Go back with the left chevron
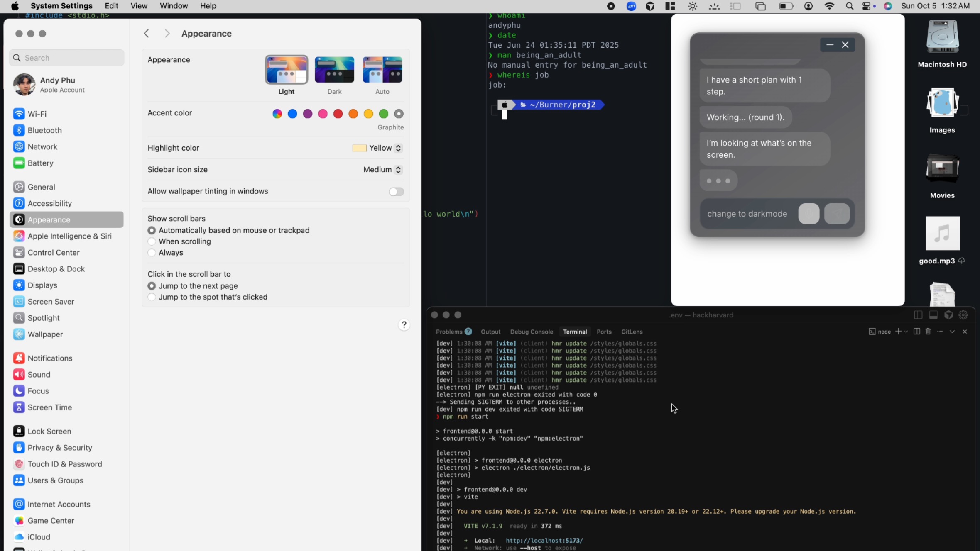 [x=147, y=34]
